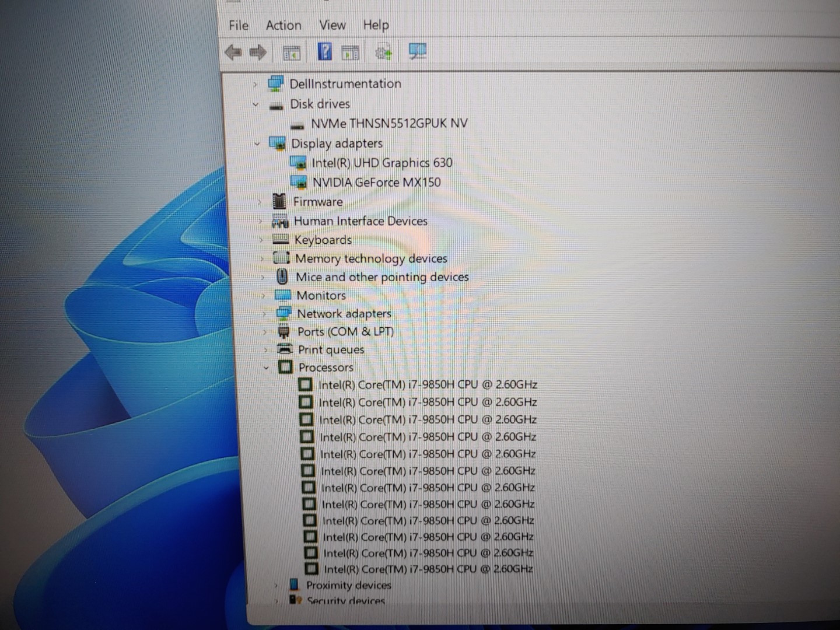The width and height of the screenshot is (840, 630).
Task: Collapse the Disk drives category
Action: click(256, 105)
